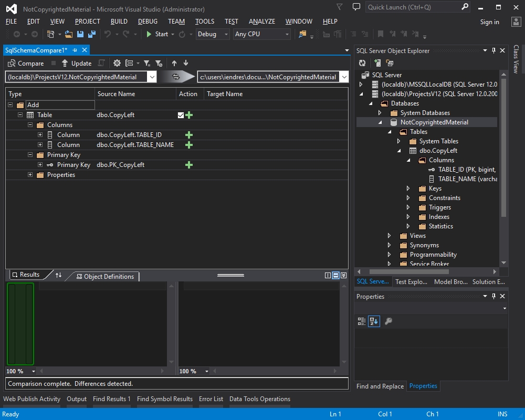Viewport: 525px width, 420px height.
Task: Click the schema compare Options gear icon
Action: (117, 63)
